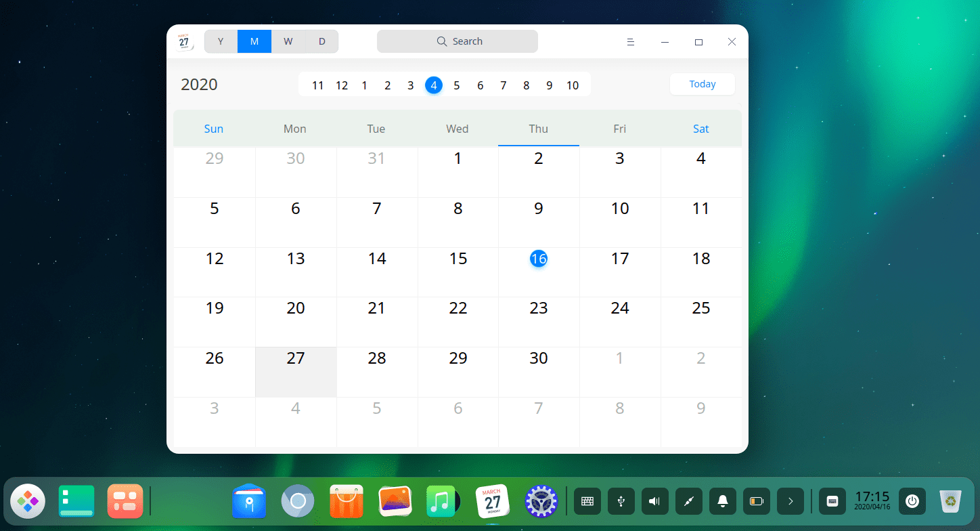The height and width of the screenshot is (531, 980).
Task: Switch to Day view
Action: coord(322,41)
